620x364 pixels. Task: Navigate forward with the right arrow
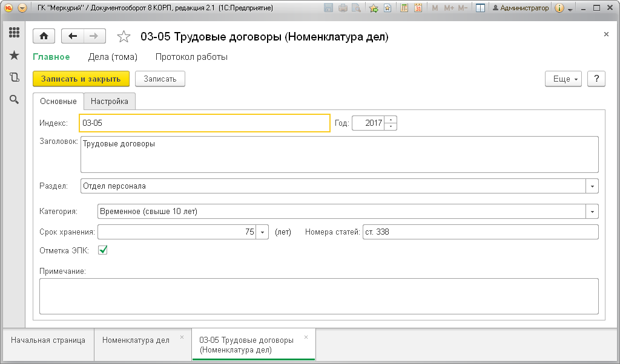tap(94, 36)
